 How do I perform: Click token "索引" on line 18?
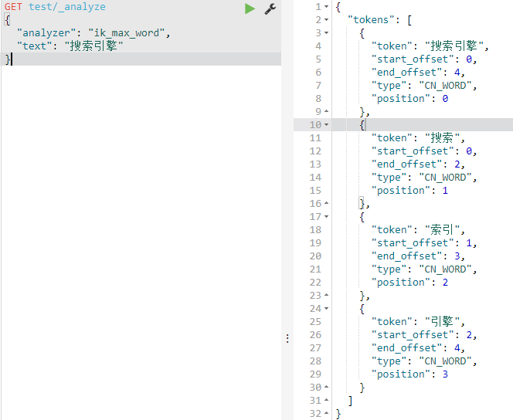[x=442, y=230]
